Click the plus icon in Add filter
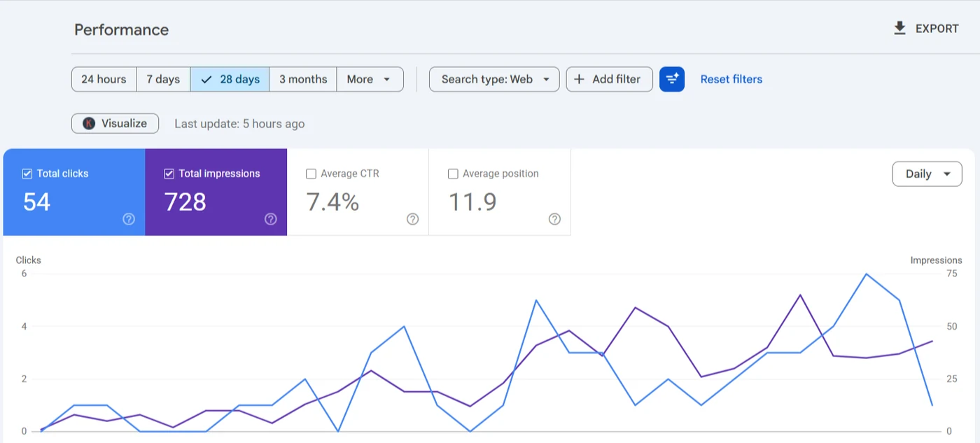Image resolution: width=980 pixels, height=443 pixels. click(579, 79)
